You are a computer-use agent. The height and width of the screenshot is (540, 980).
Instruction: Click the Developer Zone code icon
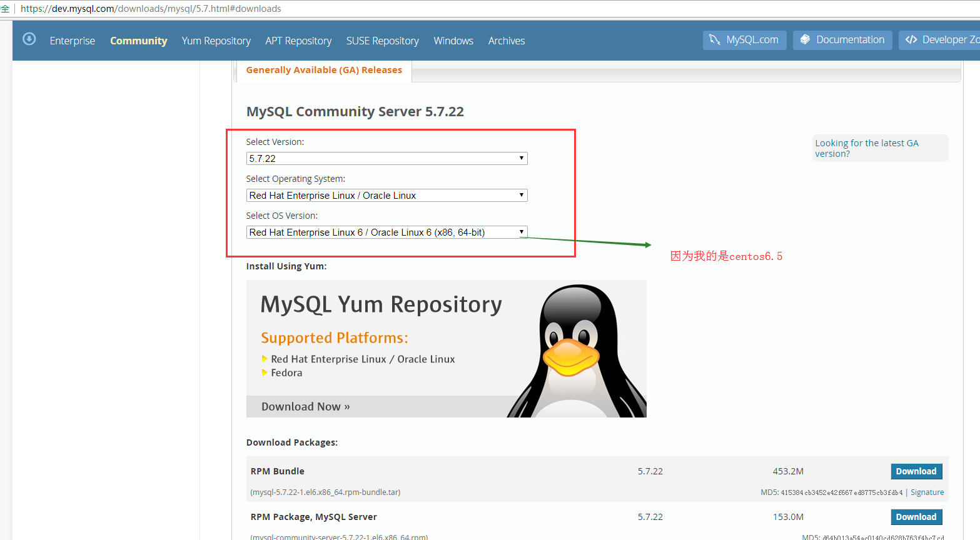click(x=911, y=40)
